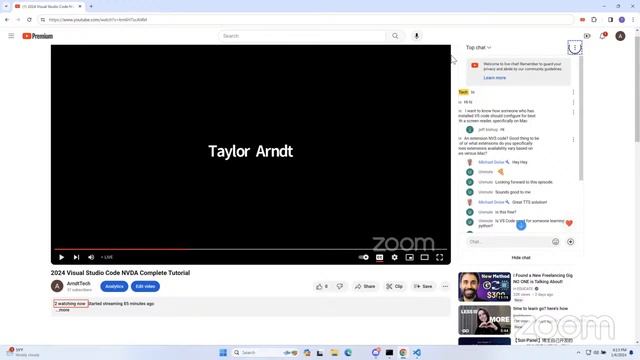Open the chat plus actions button
Viewport: 640px width, 360px height.
coord(570,242)
